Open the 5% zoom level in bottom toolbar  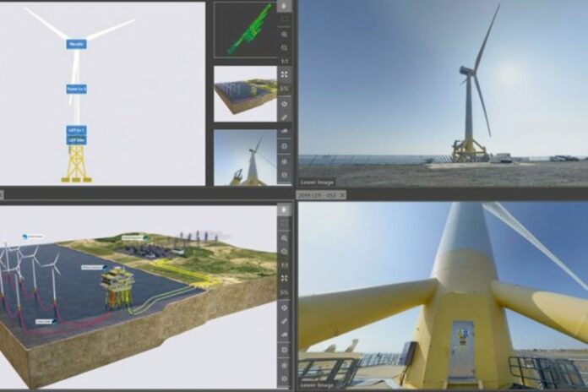[x=285, y=293]
